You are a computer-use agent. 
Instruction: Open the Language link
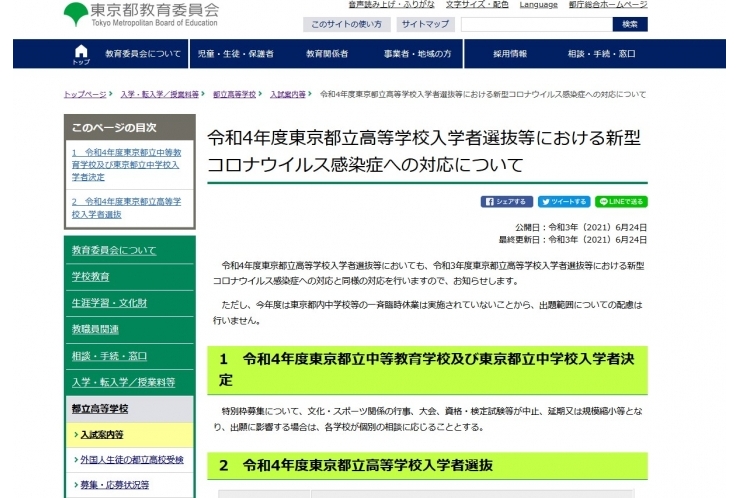coord(538,5)
